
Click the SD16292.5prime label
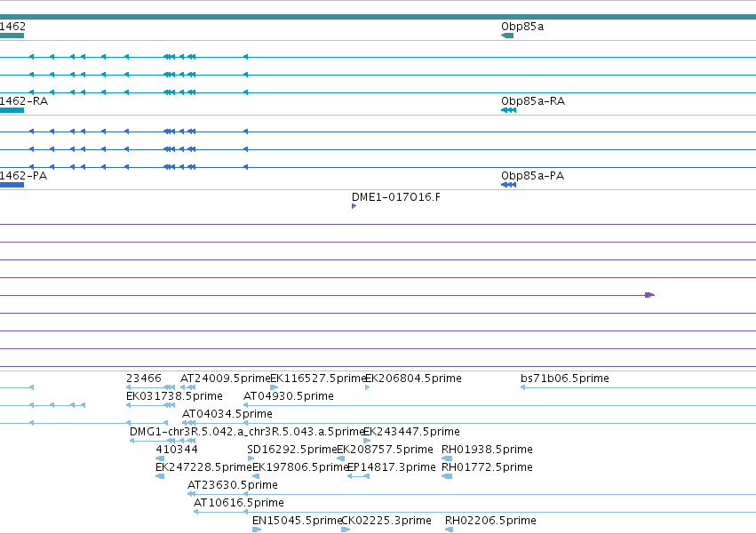pyautogui.click(x=291, y=450)
